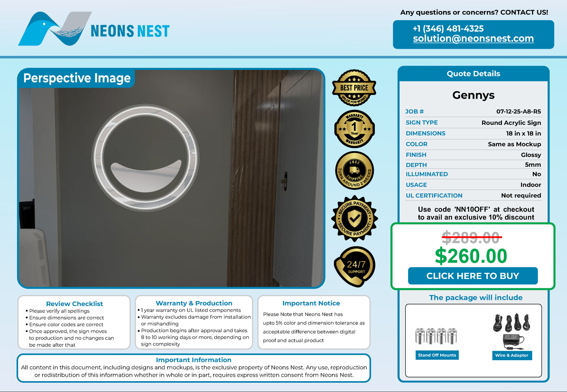Image resolution: width=567 pixels, height=392 pixels.
Task: Click the Neons Nest bird logo
Action: point(55,29)
